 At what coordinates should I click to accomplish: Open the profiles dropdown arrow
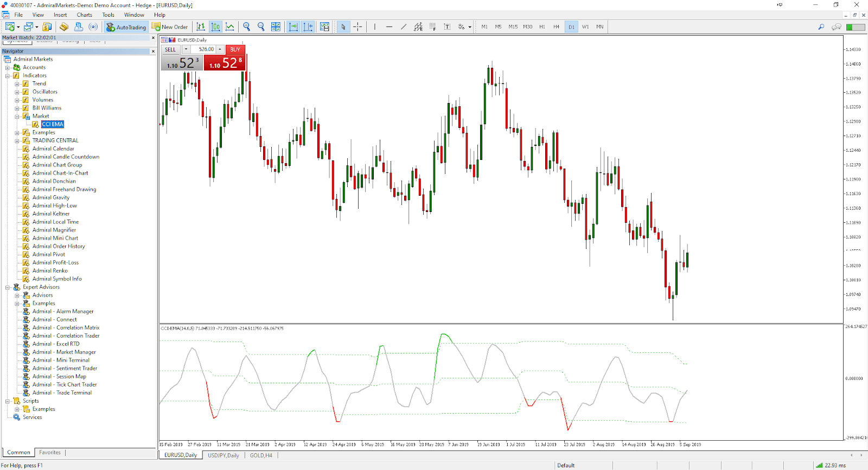[x=36, y=27]
